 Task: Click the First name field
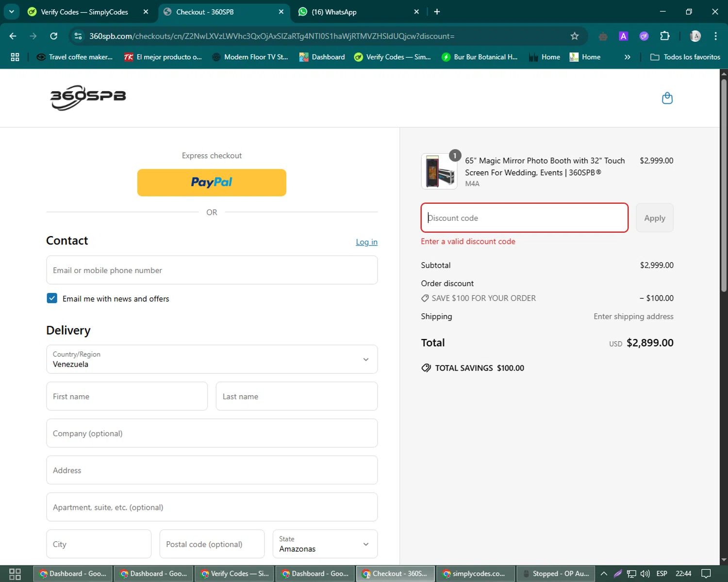[x=127, y=396]
